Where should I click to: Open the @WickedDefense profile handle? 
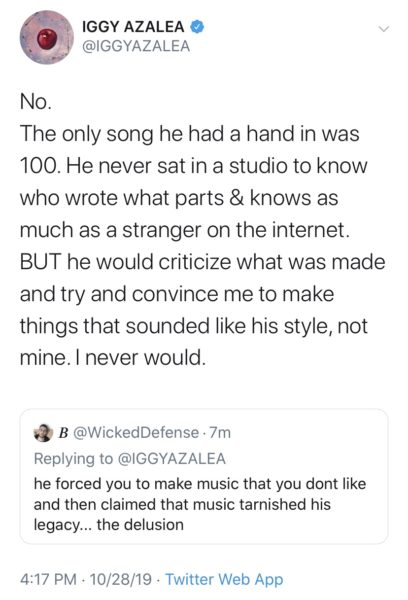135,433
